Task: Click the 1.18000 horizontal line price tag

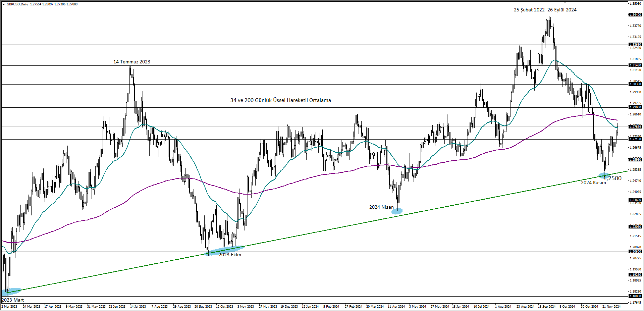Action: [x=635, y=296]
